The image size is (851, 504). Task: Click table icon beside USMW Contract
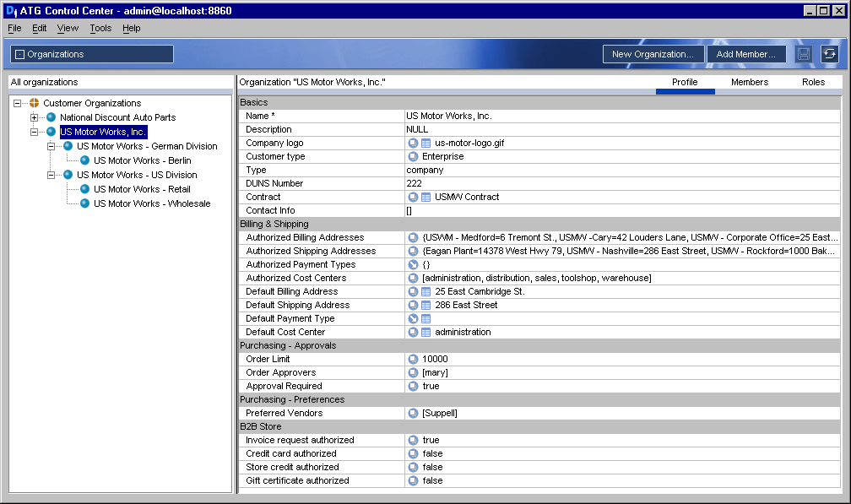click(x=426, y=198)
